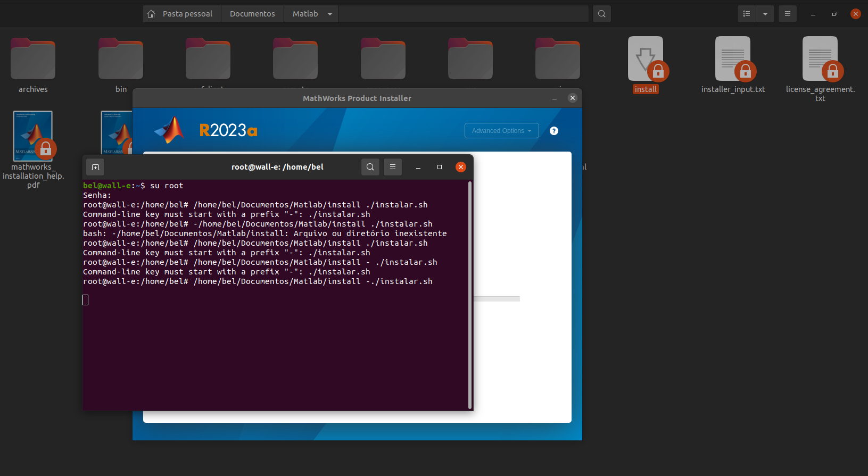The height and width of the screenshot is (476, 868).
Task: Click the MATLAB logo in installer
Action: point(170,130)
